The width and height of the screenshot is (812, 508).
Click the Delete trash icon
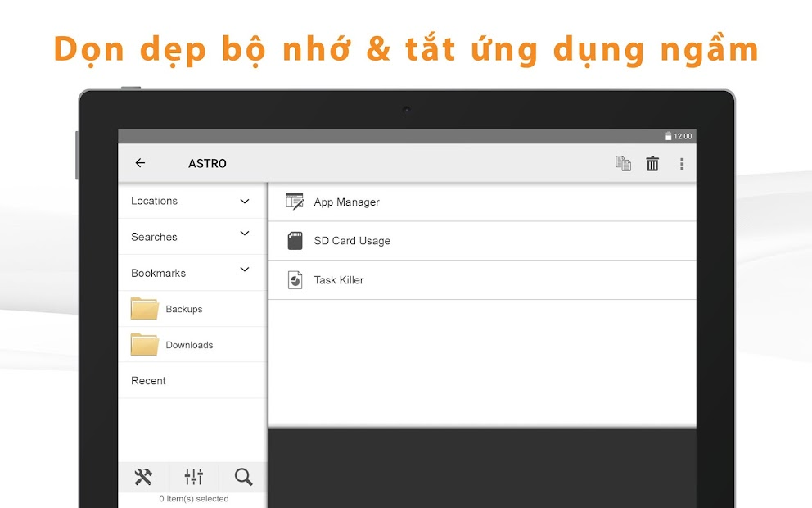tap(652, 163)
